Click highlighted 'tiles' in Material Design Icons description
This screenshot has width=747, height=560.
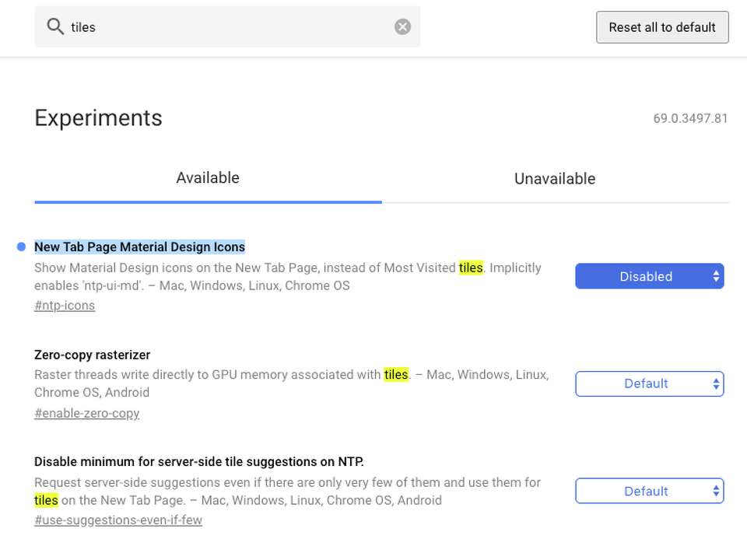click(x=471, y=268)
